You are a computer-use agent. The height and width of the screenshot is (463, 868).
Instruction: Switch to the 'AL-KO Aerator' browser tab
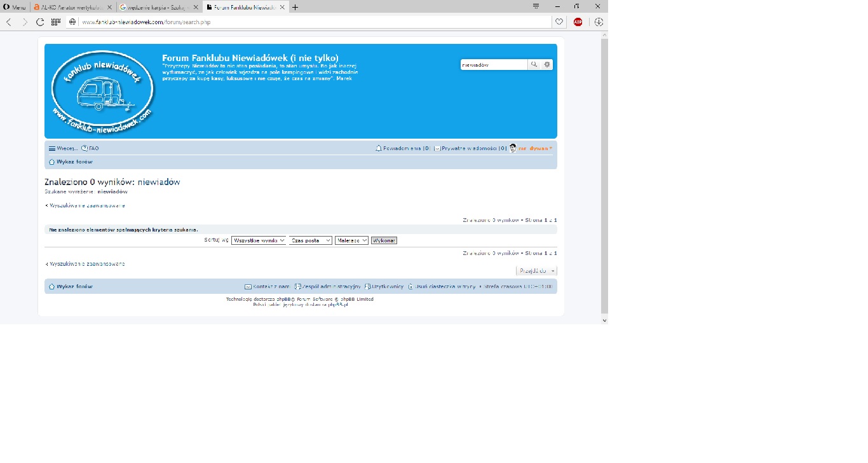pos(72,7)
